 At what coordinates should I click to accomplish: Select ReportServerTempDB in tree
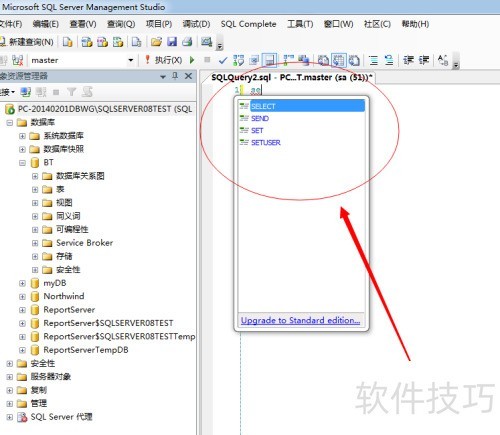86,350
